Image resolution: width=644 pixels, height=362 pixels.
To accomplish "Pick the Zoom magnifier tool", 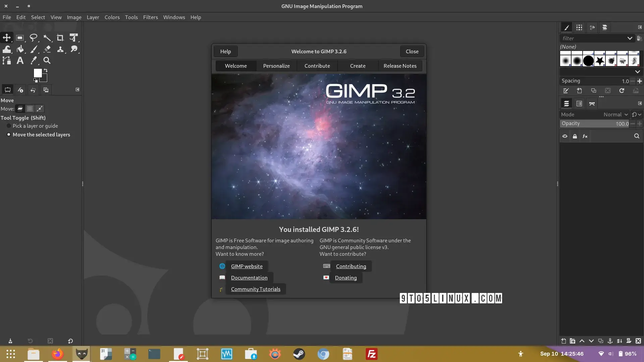I will pos(47,61).
